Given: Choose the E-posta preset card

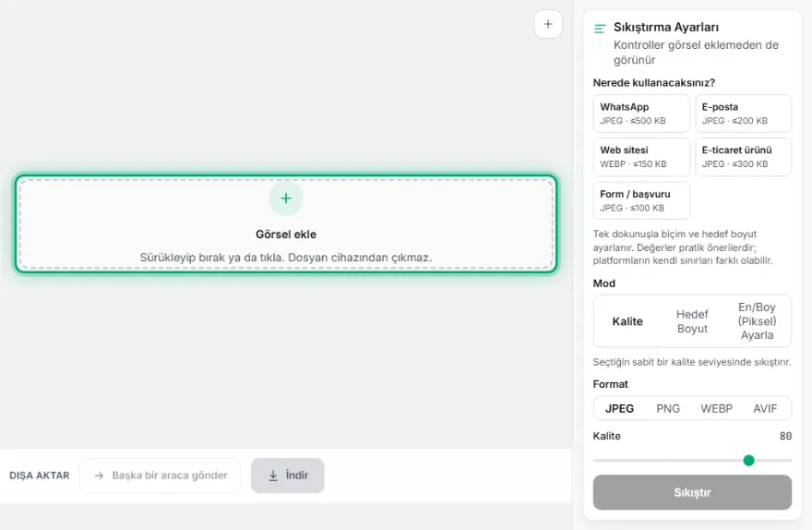Looking at the screenshot, I should pyautogui.click(x=743, y=114).
